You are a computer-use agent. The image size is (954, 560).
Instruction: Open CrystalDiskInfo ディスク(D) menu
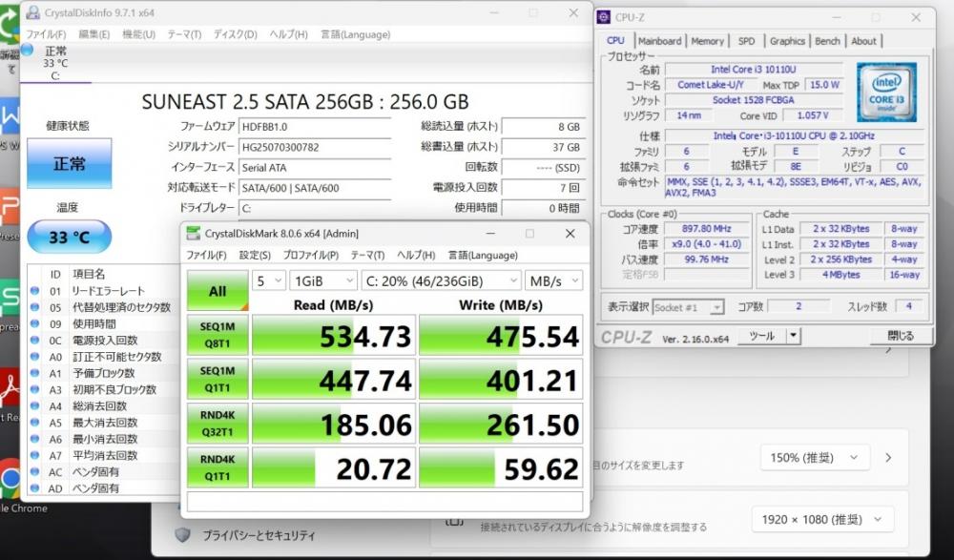235,34
